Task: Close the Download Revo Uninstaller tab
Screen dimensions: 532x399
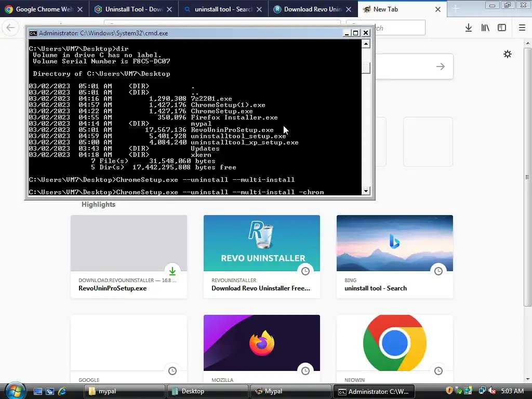Action: coord(349,9)
